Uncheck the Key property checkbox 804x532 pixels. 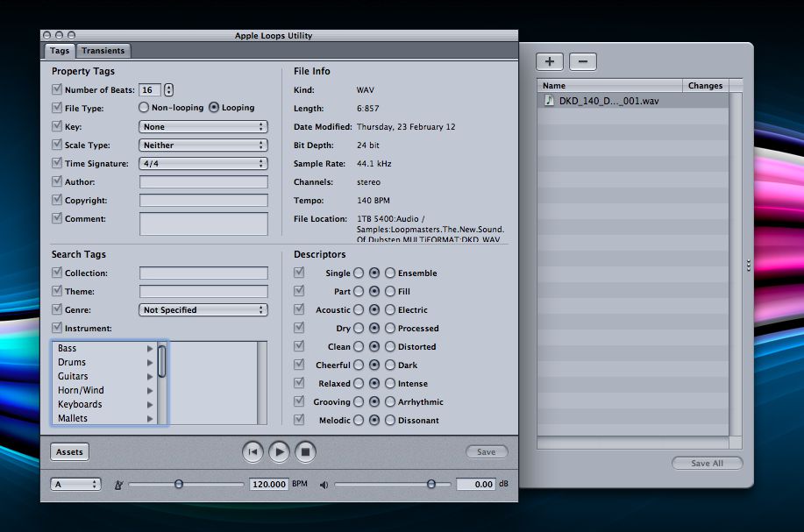click(57, 126)
